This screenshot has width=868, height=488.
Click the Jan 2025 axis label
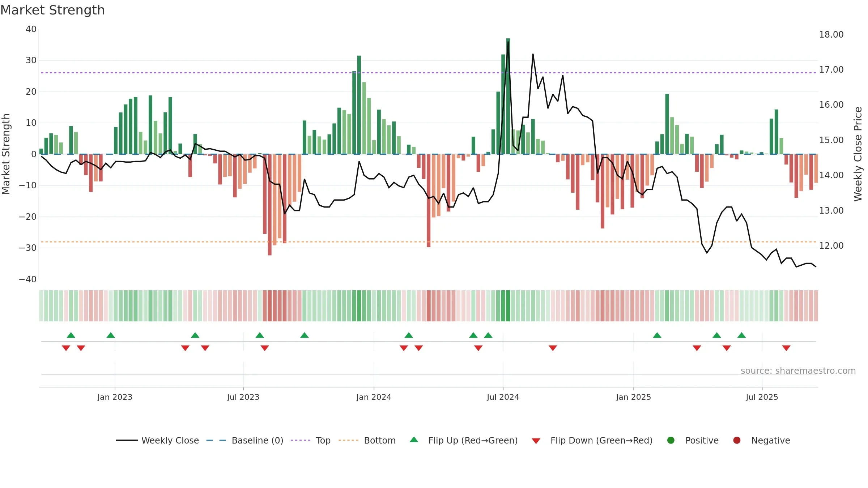pos(633,397)
